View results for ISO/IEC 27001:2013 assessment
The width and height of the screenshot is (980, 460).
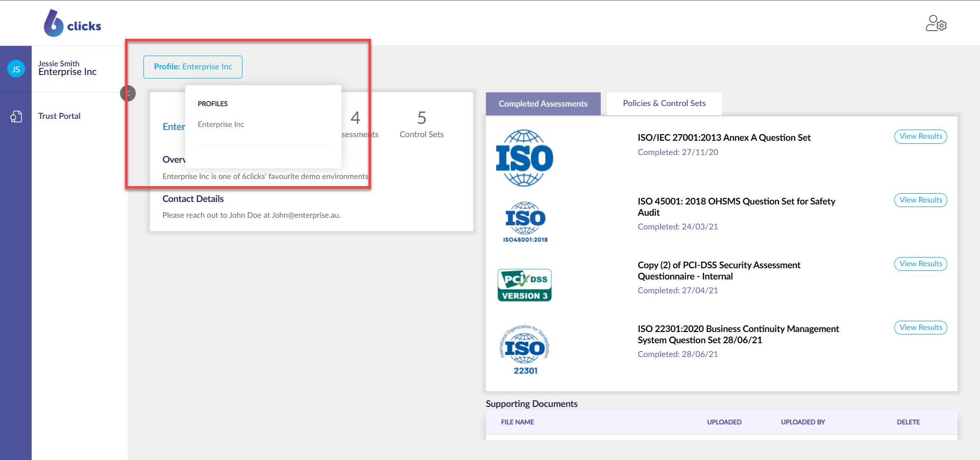(921, 136)
